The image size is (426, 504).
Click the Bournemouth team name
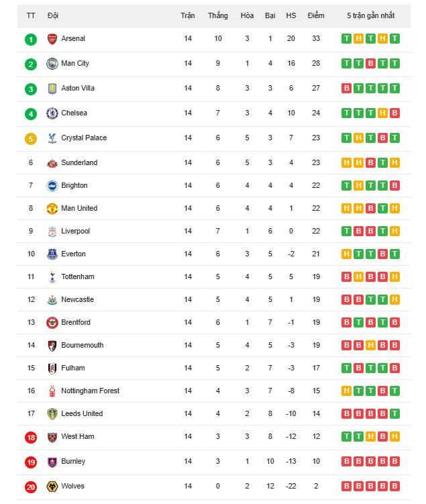point(82,346)
